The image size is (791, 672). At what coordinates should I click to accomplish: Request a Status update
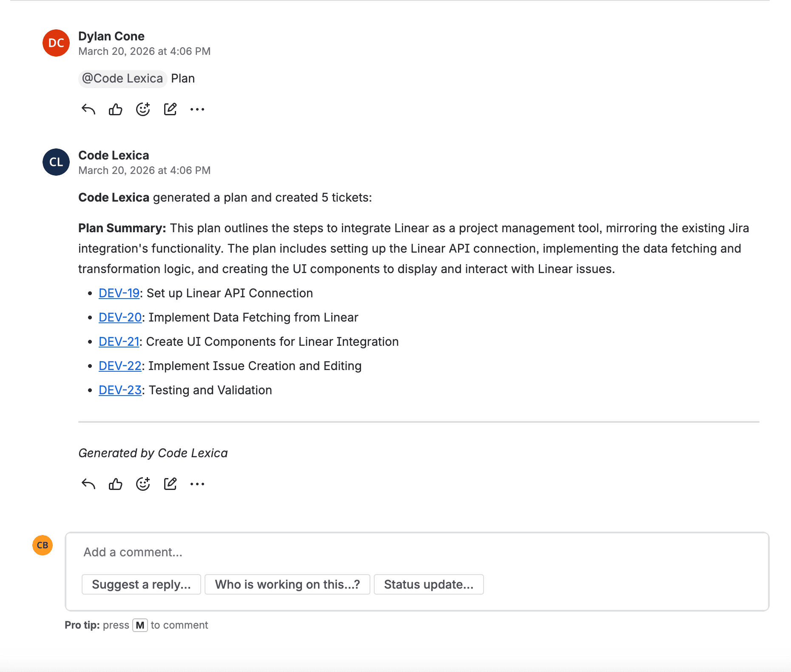429,584
